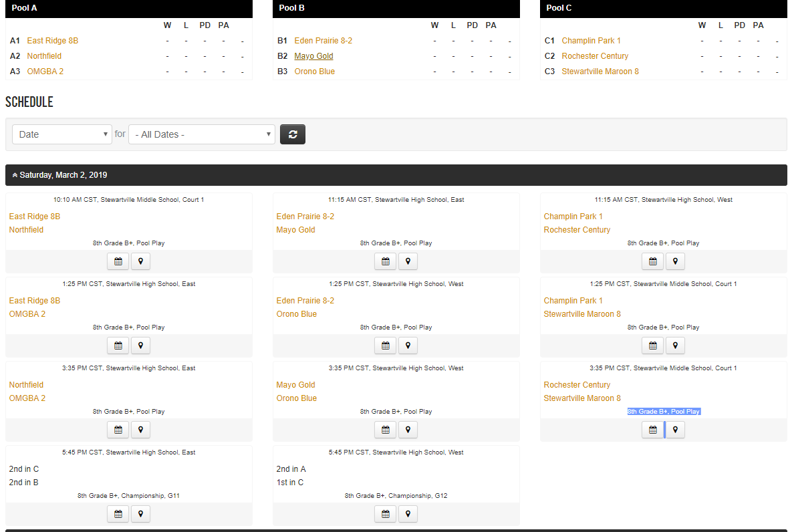Click calendar icon for Champlin Park vs Stewartville
The height and width of the screenshot is (532, 788).
[x=653, y=346]
